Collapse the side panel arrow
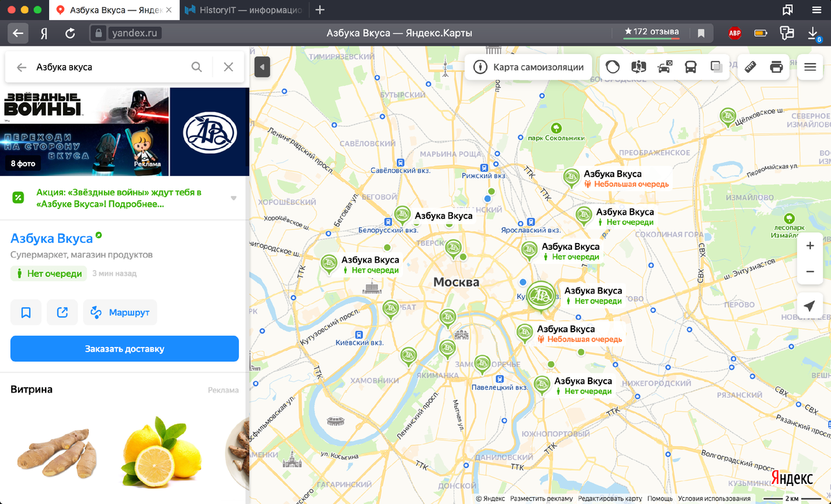The height and width of the screenshot is (504, 831). 262,67
